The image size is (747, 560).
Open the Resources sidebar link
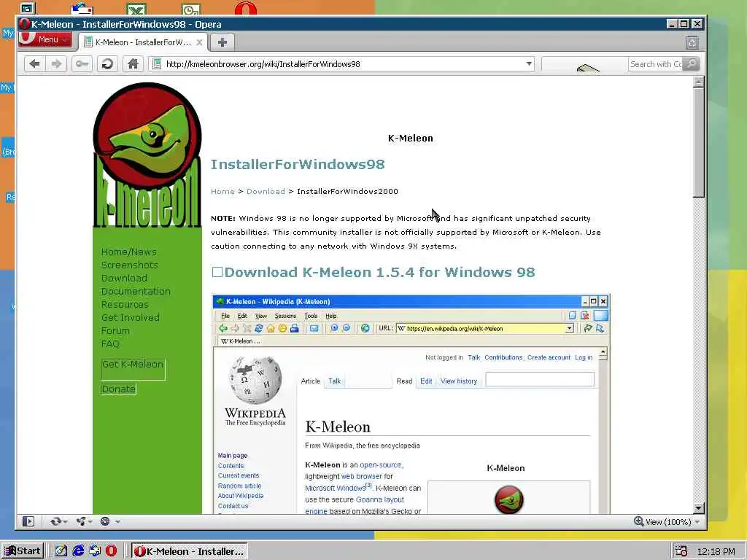(125, 304)
